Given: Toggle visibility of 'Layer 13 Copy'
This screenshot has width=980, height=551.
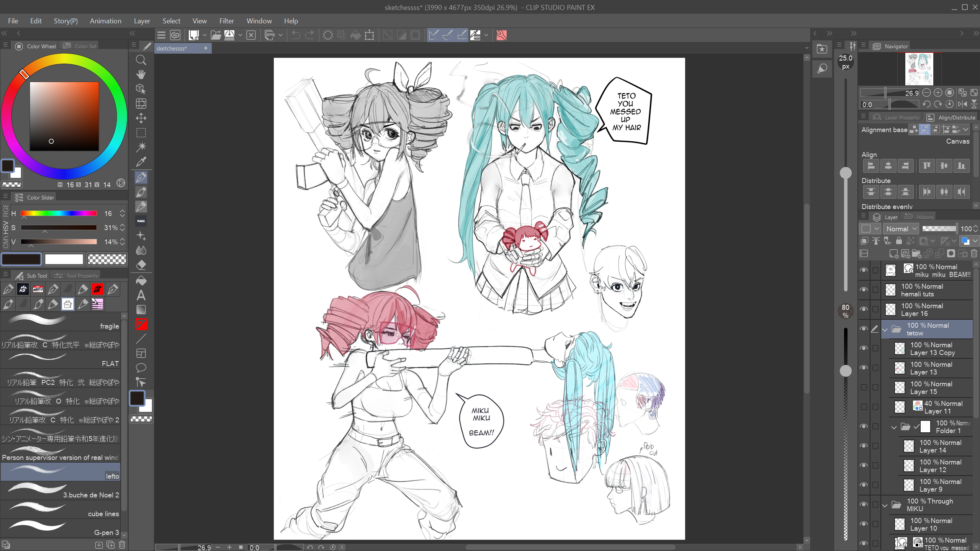Looking at the screenshot, I should click(864, 348).
